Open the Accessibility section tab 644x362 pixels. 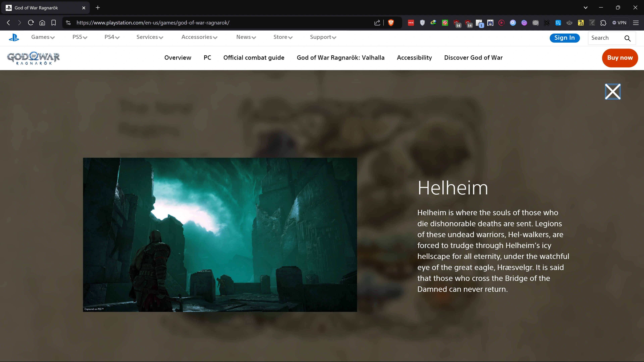coord(414,58)
